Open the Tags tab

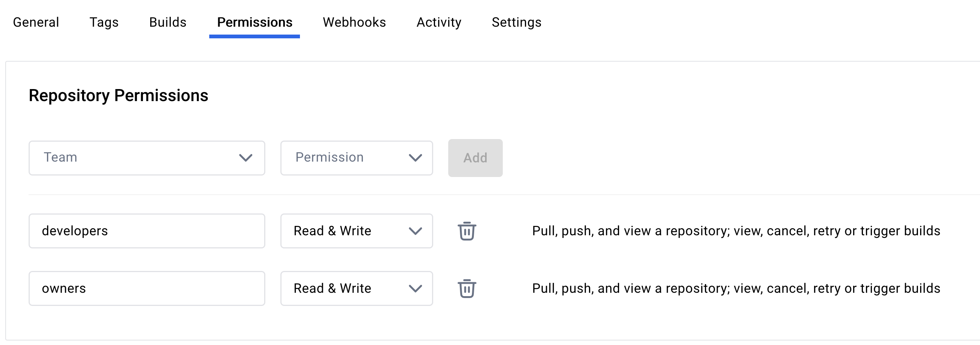pos(104,23)
